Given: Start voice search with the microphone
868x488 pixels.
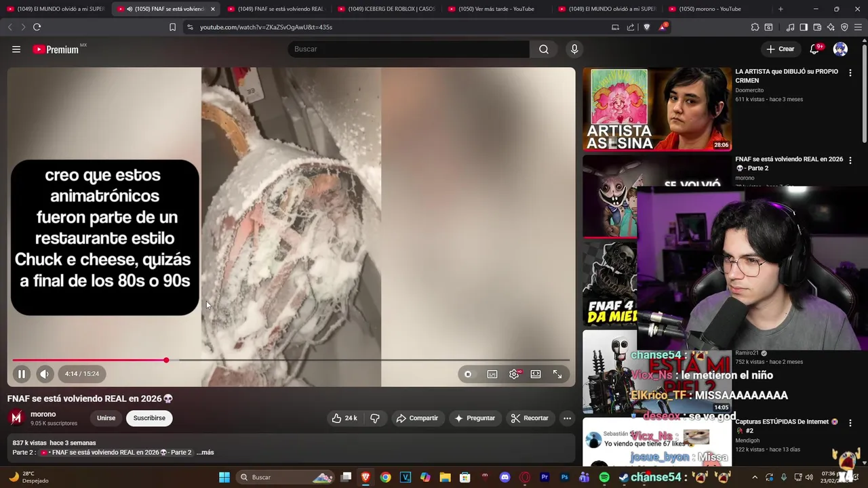Looking at the screenshot, I should [574, 49].
